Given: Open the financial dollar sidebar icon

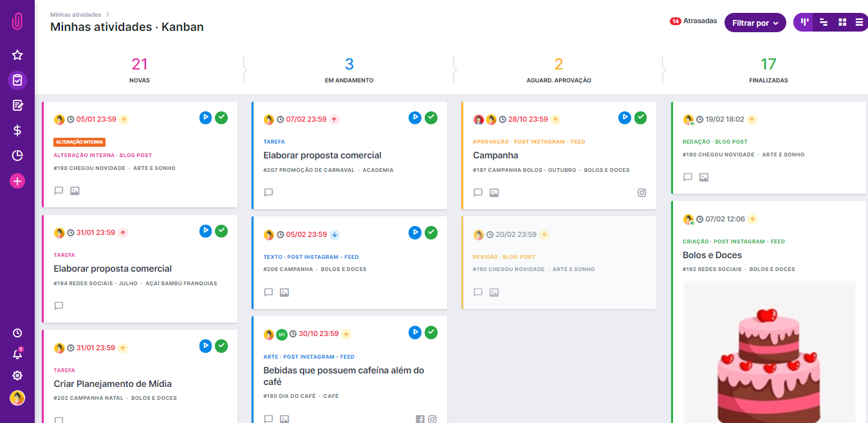Looking at the screenshot, I should [17, 130].
